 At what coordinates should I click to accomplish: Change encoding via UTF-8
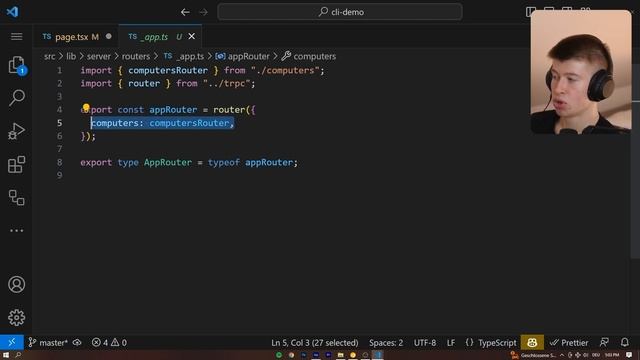point(425,342)
